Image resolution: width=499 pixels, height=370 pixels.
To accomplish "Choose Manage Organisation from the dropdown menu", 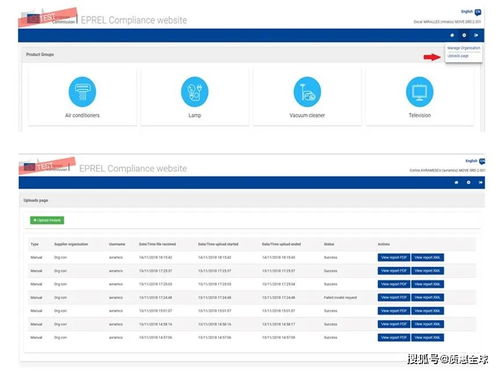I will click(x=463, y=48).
